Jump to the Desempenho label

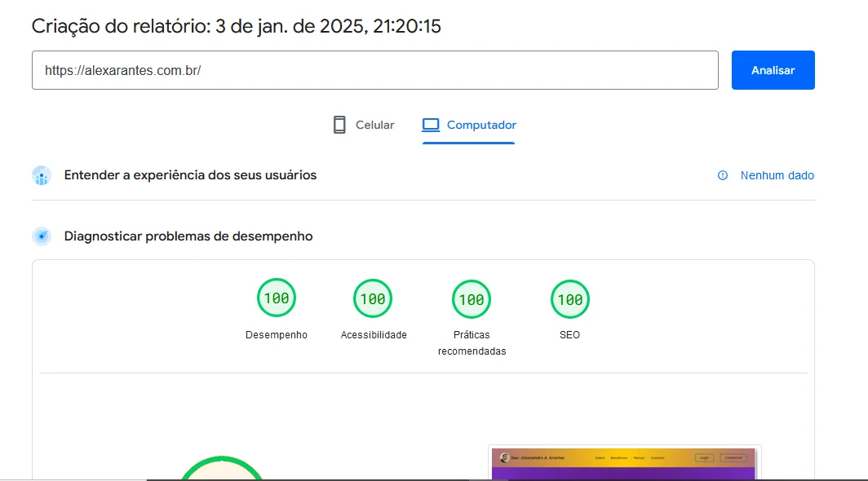pyautogui.click(x=277, y=335)
